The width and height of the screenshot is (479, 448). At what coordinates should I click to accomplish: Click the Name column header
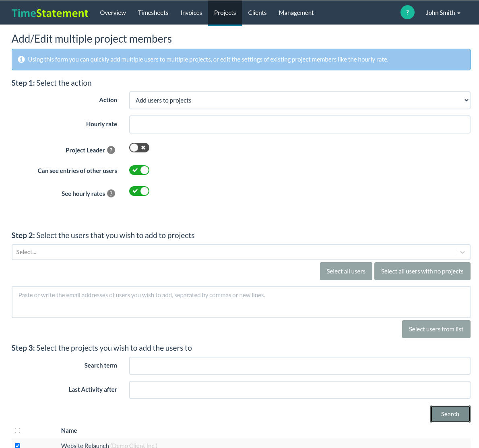(69, 431)
